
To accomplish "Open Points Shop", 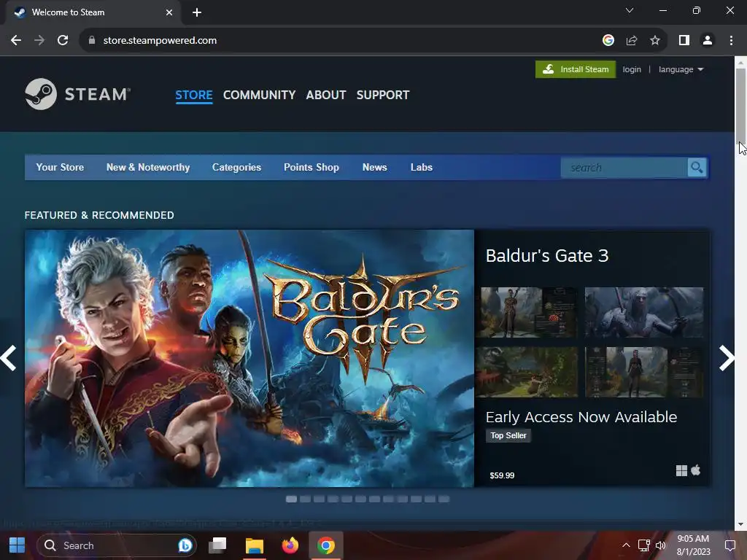I will coord(311,167).
